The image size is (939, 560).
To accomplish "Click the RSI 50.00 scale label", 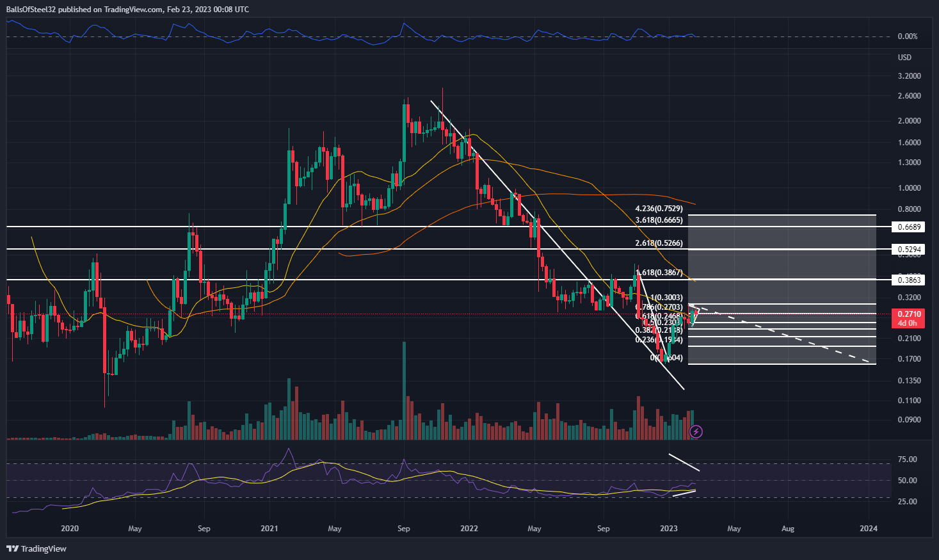I will point(908,481).
